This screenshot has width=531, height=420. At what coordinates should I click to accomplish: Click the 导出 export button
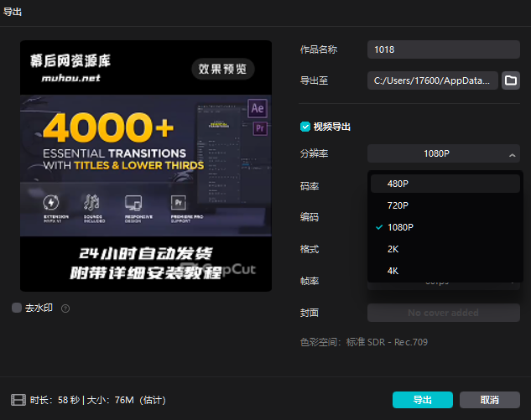422,400
